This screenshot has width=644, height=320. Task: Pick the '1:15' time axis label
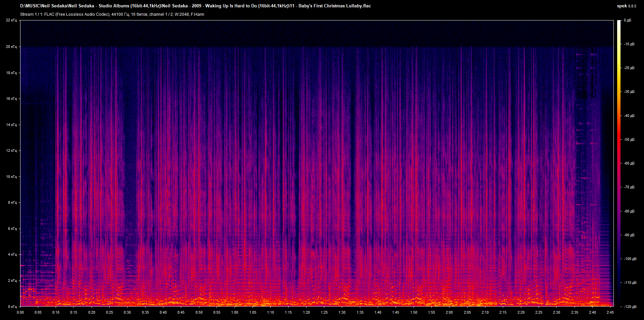click(288, 312)
